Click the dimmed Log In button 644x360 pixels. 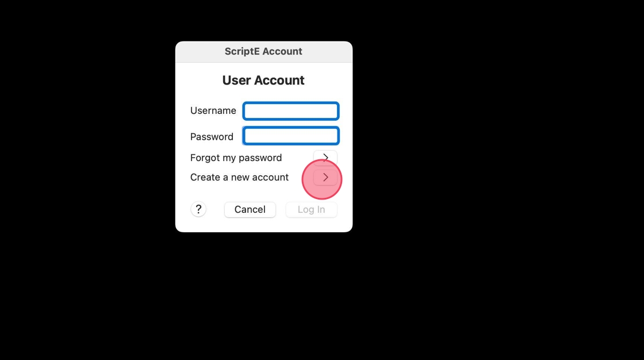[x=311, y=209]
